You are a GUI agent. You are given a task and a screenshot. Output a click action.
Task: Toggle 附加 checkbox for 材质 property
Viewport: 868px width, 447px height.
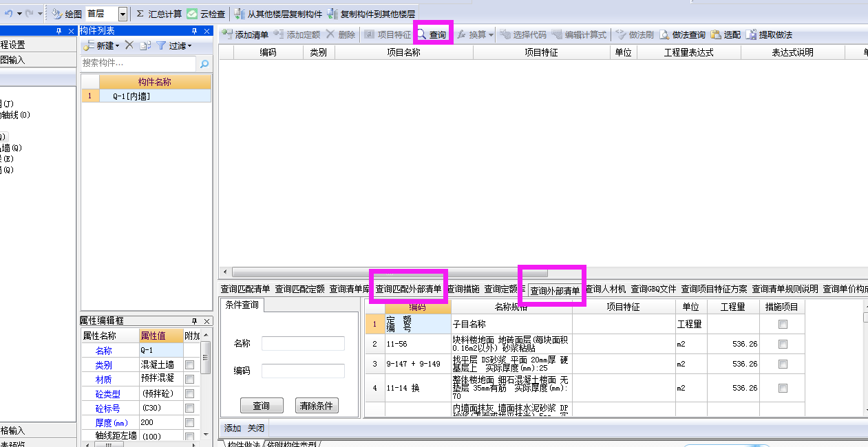190,380
